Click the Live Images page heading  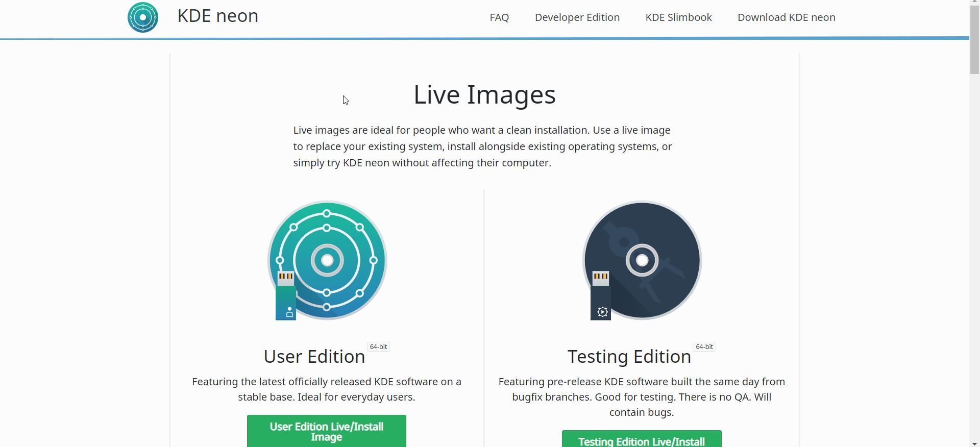(484, 95)
